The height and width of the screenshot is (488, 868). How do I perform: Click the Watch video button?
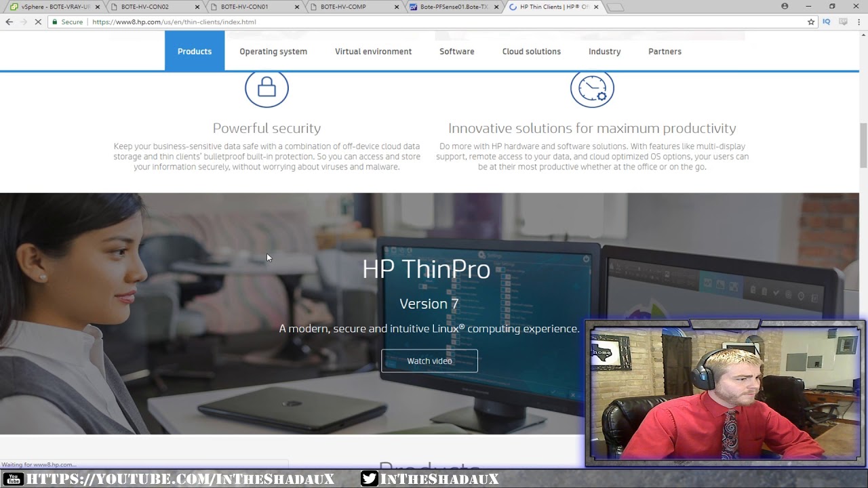point(429,361)
